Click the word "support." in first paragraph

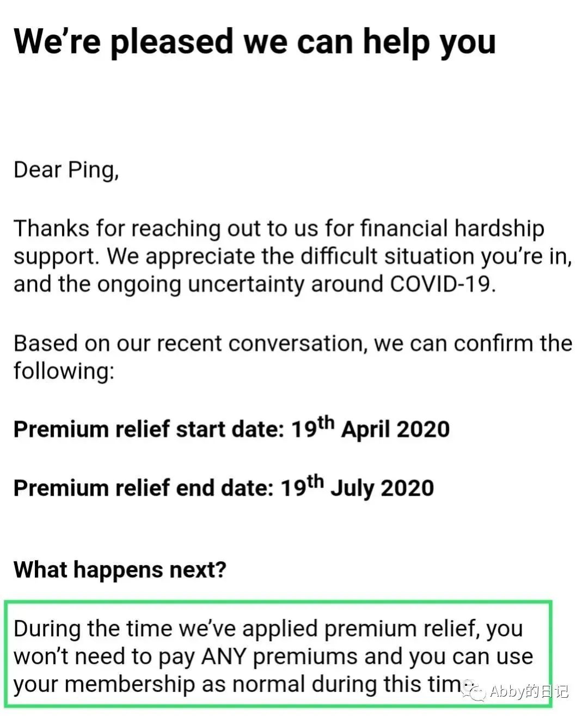pyautogui.click(x=57, y=256)
